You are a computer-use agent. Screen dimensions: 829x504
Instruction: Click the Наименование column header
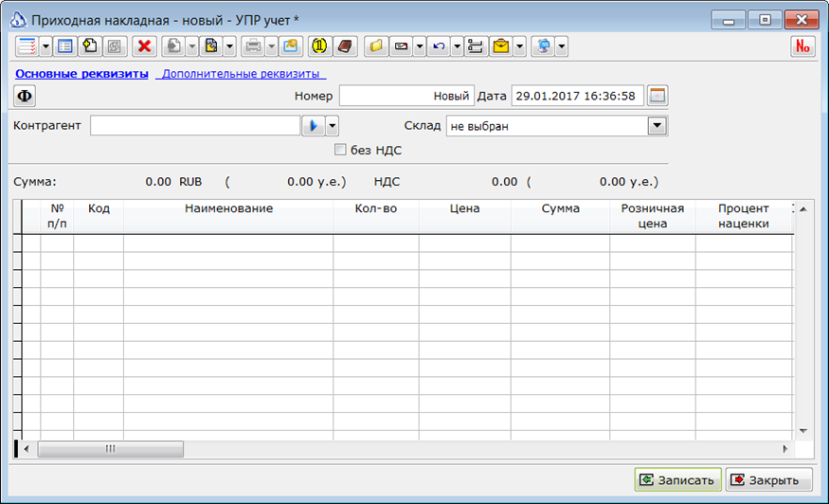pyautogui.click(x=228, y=216)
